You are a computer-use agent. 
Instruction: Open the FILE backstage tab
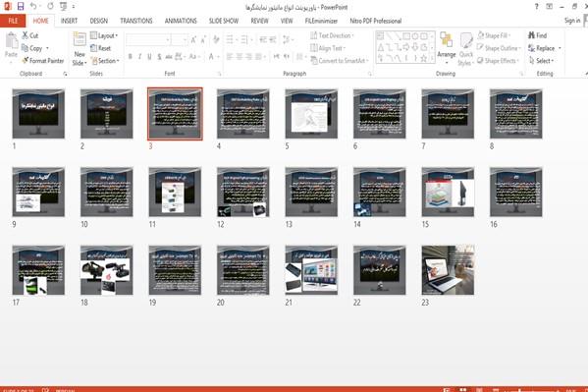(13, 21)
